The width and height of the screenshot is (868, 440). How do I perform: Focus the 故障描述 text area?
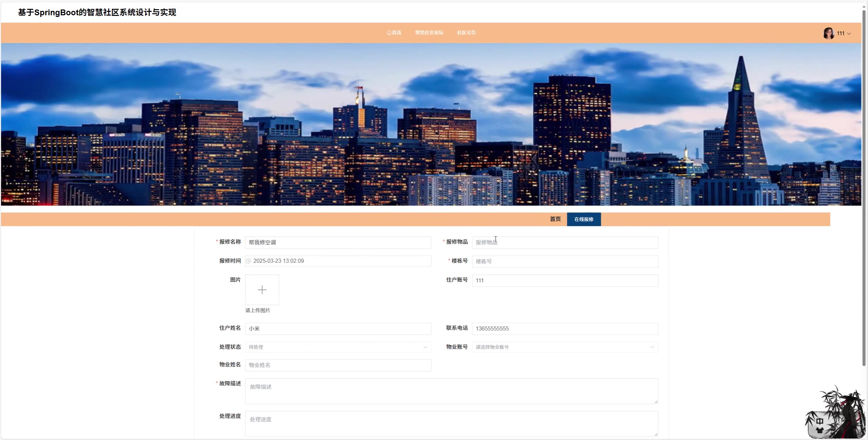[451, 391]
